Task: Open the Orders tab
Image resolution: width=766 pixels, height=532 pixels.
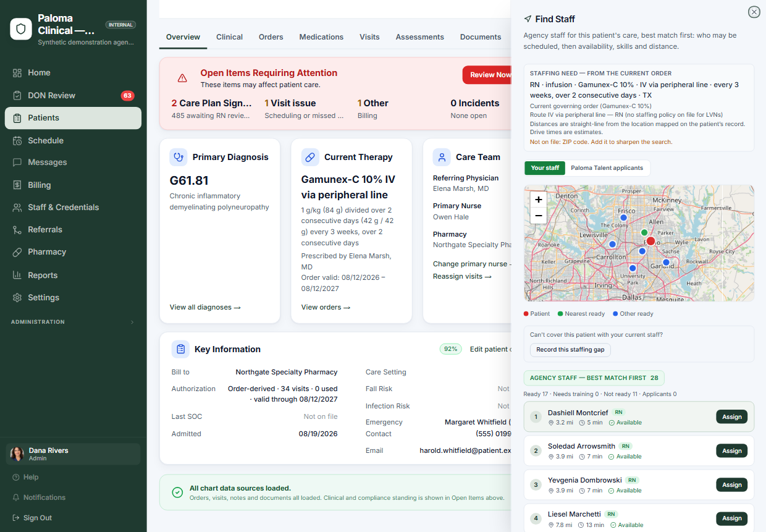Action: 271,37
